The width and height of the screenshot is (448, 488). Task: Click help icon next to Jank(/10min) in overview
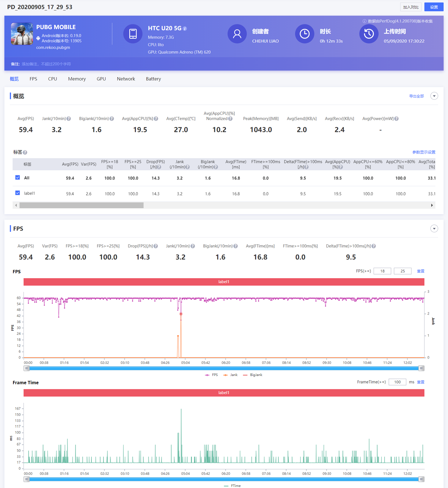click(69, 119)
